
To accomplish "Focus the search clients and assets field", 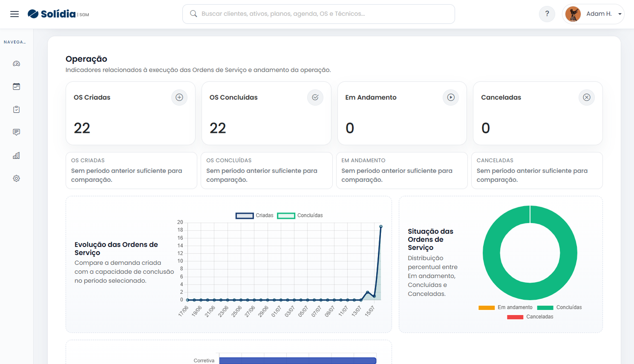I will pos(318,14).
